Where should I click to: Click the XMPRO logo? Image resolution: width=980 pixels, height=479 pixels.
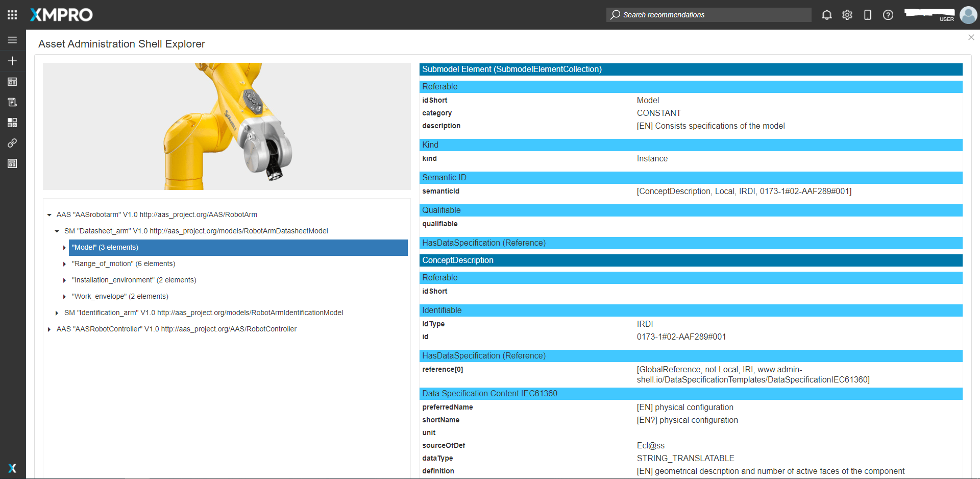[61, 15]
